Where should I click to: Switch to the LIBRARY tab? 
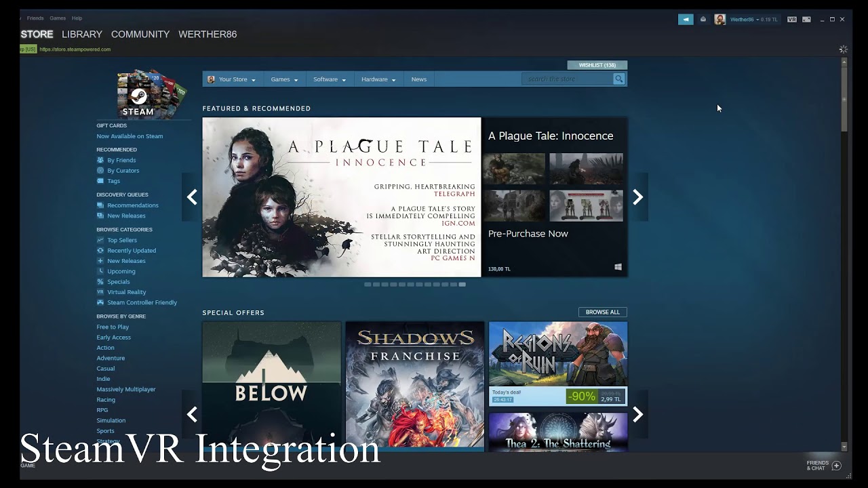(82, 34)
